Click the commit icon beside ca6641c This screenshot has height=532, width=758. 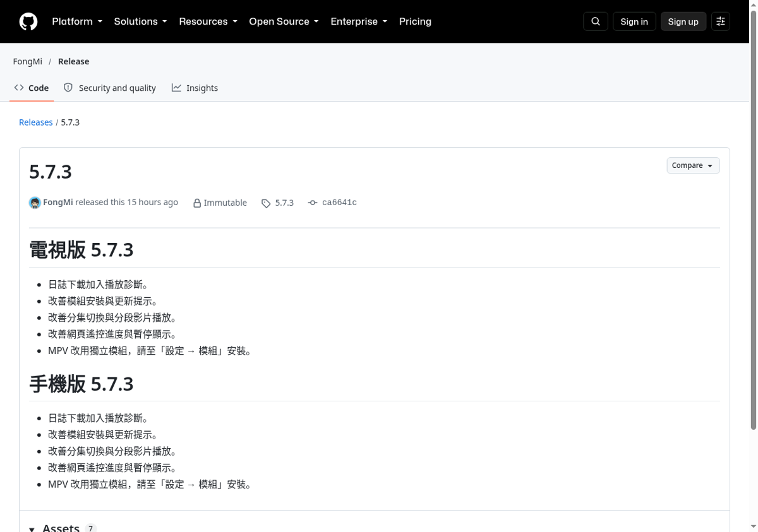[x=313, y=203]
